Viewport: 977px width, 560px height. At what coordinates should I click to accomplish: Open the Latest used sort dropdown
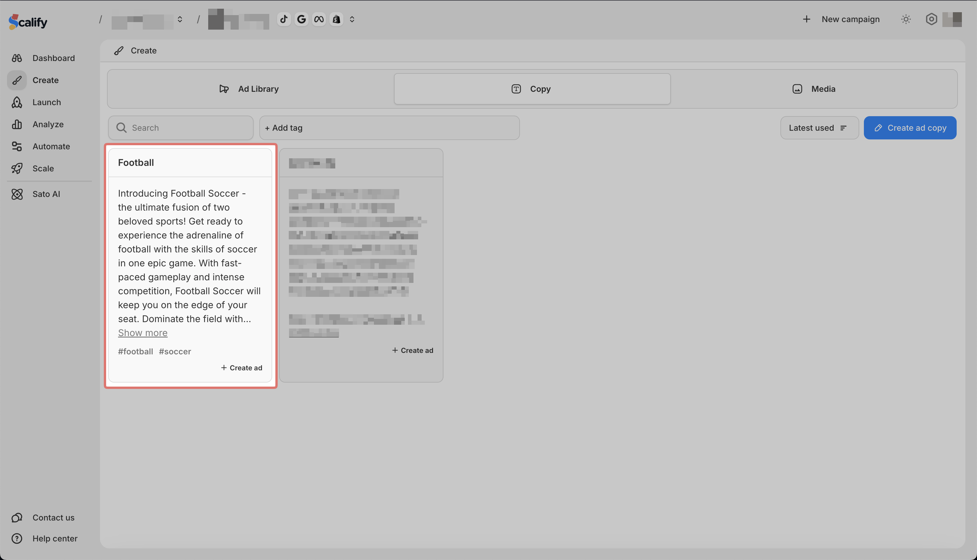click(819, 128)
